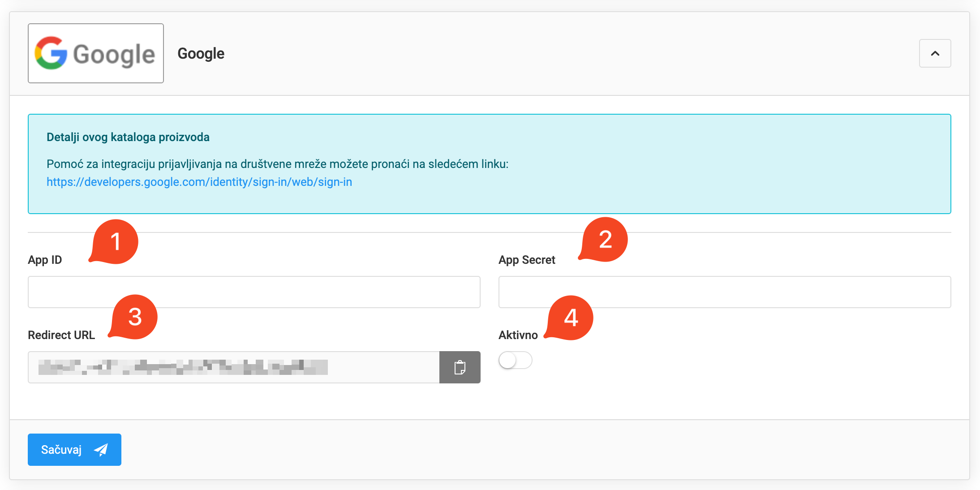Click the App ID label
980x490 pixels.
(45, 260)
